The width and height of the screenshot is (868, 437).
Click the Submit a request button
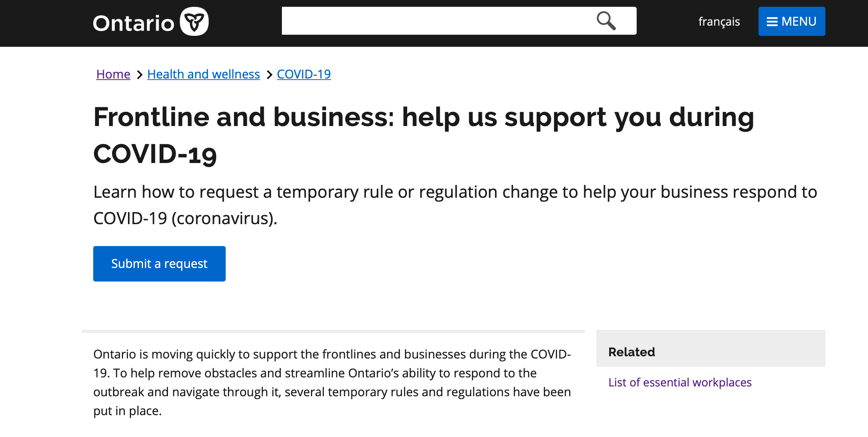point(159,264)
